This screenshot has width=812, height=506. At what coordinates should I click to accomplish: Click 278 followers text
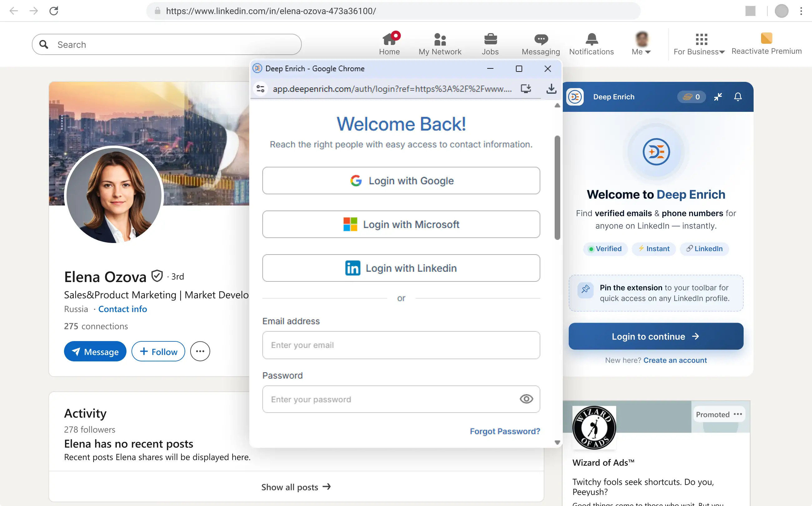89,430
